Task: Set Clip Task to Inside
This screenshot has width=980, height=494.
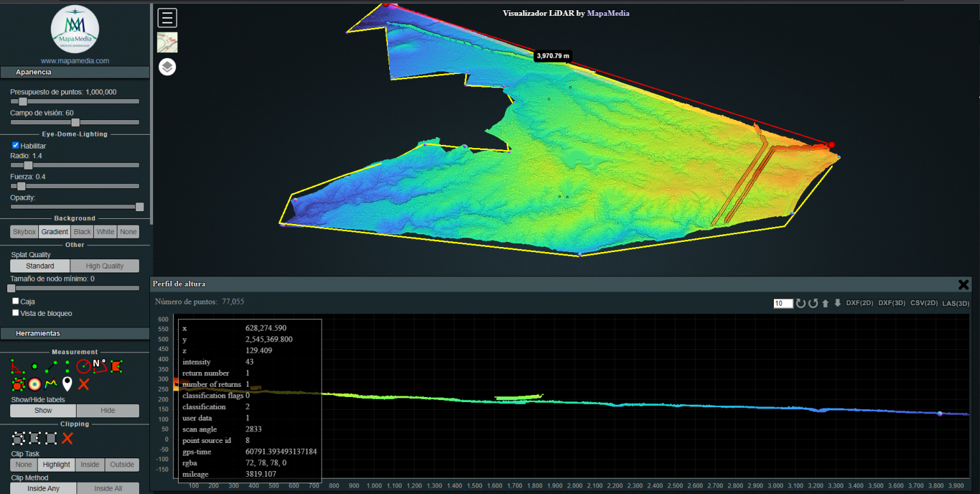Action: point(90,465)
